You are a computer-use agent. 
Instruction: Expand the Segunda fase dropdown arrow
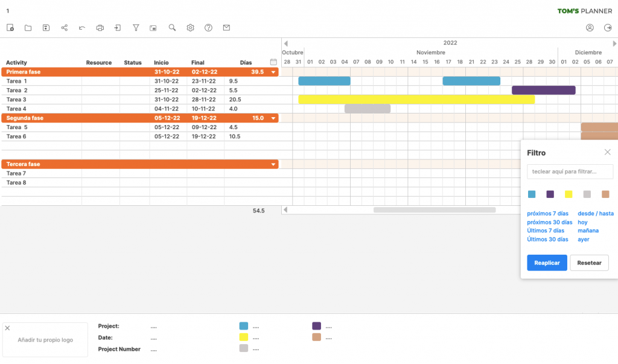click(273, 118)
